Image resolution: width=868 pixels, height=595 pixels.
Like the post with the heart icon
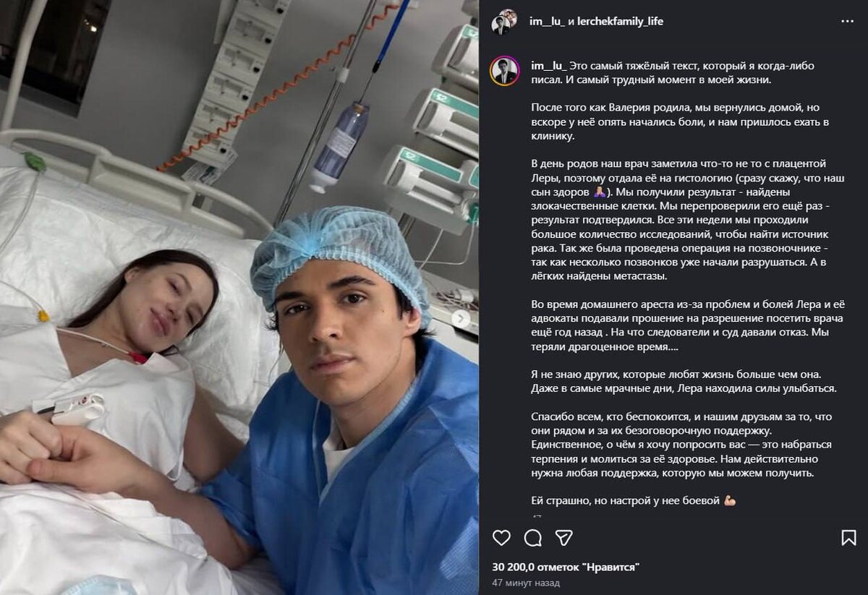[501, 537]
